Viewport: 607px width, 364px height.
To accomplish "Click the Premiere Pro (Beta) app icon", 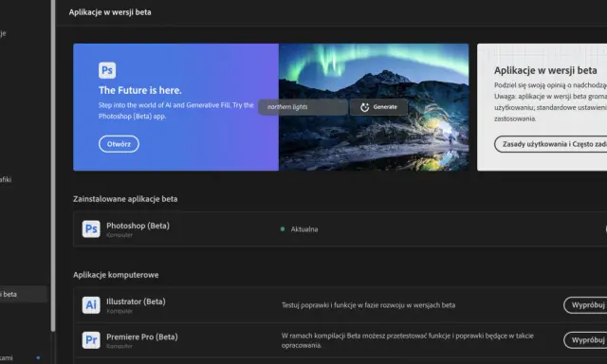I will tap(91, 340).
